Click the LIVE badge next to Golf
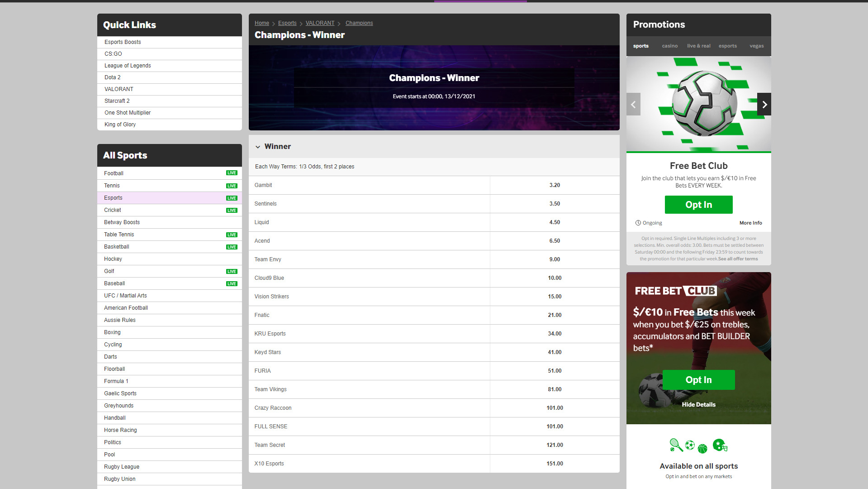 (x=232, y=271)
